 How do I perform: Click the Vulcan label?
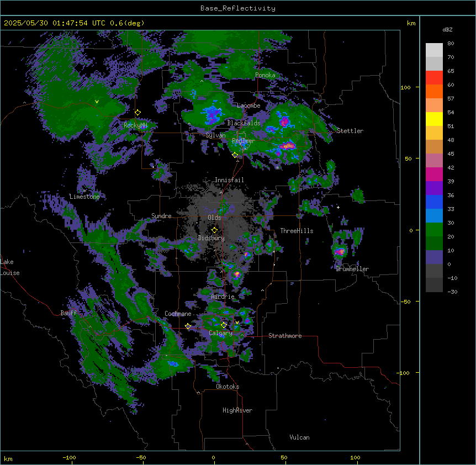tap(299, 437)
